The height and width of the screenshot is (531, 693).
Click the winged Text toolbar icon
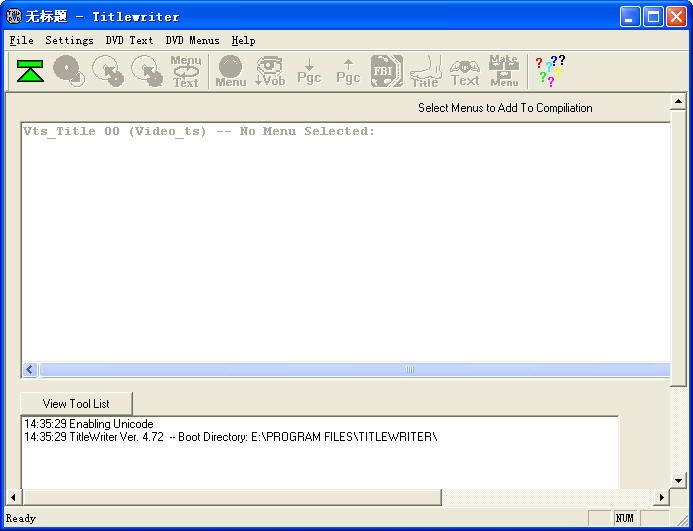(465, 71)
